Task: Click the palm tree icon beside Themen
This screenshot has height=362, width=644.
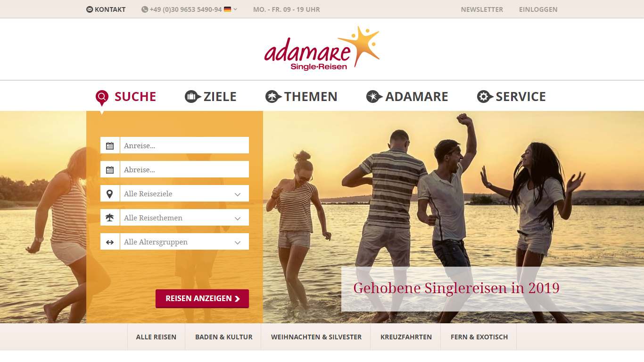Action: [x=273, y=97]
